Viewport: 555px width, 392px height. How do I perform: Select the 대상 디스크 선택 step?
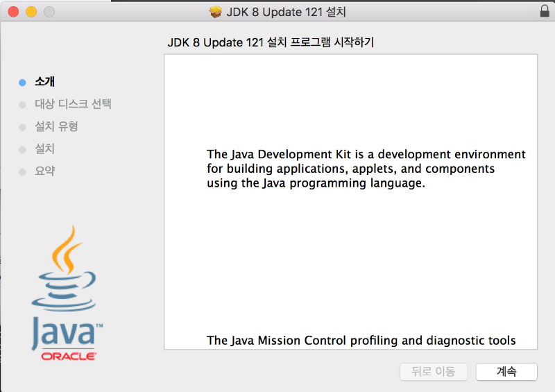point(73,104)
